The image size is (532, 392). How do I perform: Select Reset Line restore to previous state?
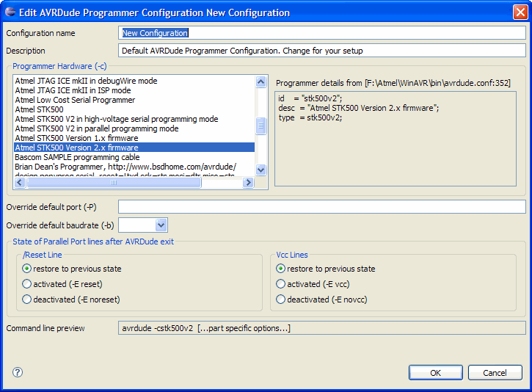tap(27, 269)
